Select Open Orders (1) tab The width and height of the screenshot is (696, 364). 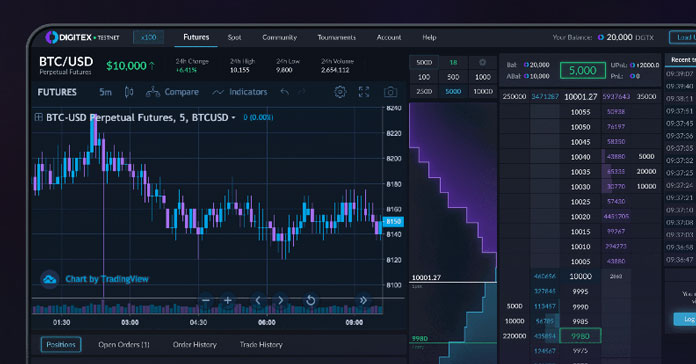(124, 344)
